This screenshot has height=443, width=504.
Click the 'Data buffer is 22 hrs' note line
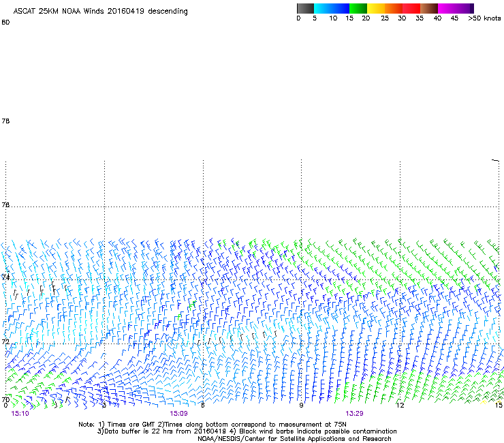(247, 431)
